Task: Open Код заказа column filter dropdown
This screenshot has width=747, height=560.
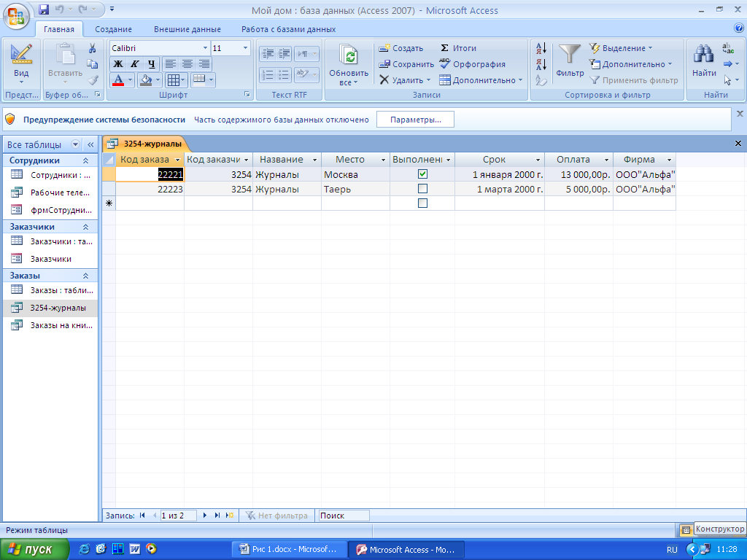Action: click(178, 160)
